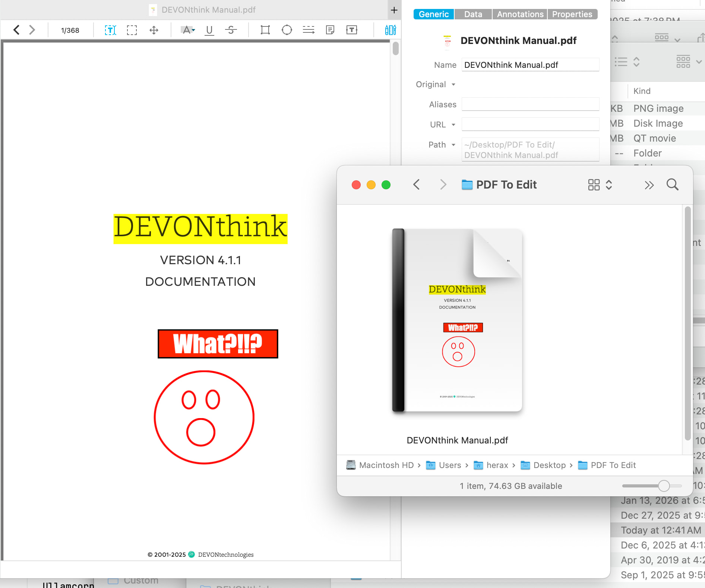705x588 pixels.
Task: Expand the Path field dropdown arrow
Action: click(x=453, y=145)
